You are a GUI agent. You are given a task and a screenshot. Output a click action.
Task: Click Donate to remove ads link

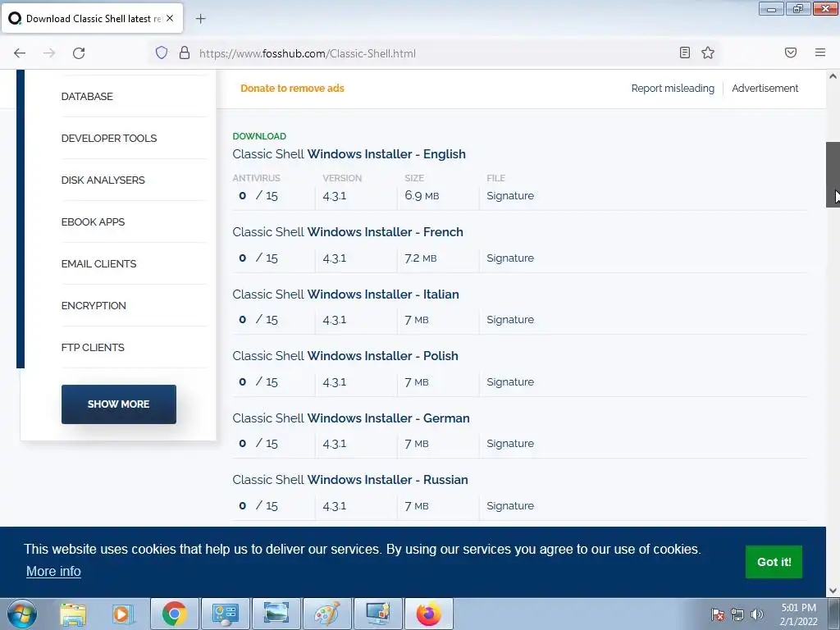click(292, 89)
